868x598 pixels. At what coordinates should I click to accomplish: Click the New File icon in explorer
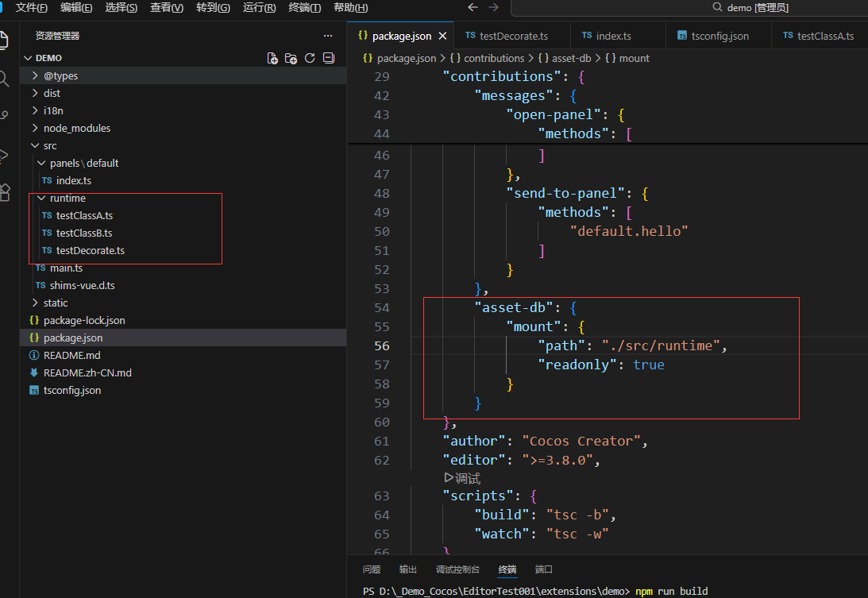[272, 58]
